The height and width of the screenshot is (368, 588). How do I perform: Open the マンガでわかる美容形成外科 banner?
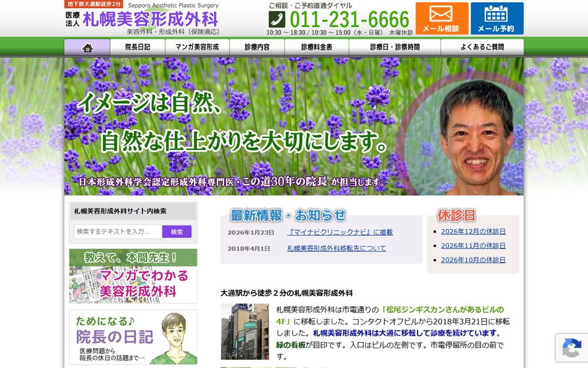coord(133,276)
